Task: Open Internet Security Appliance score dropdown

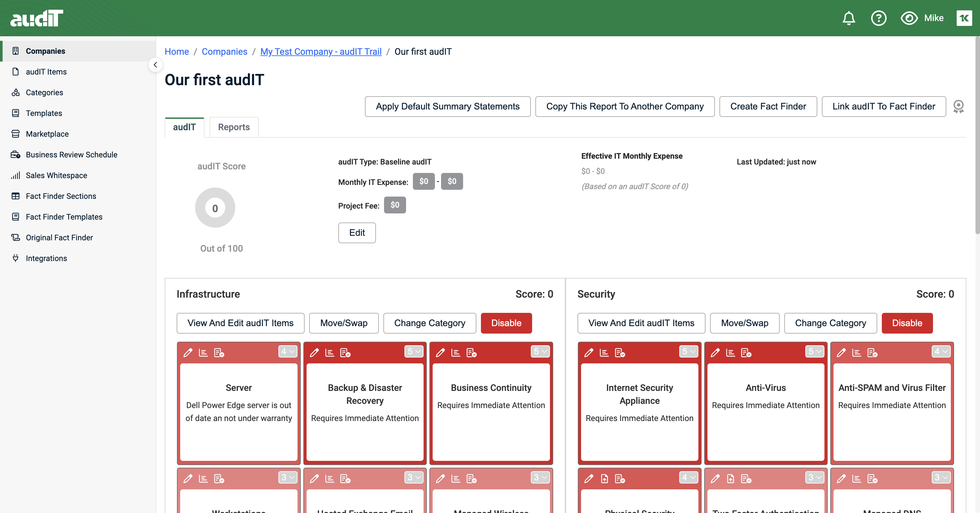Action: (x=689, y=351)
